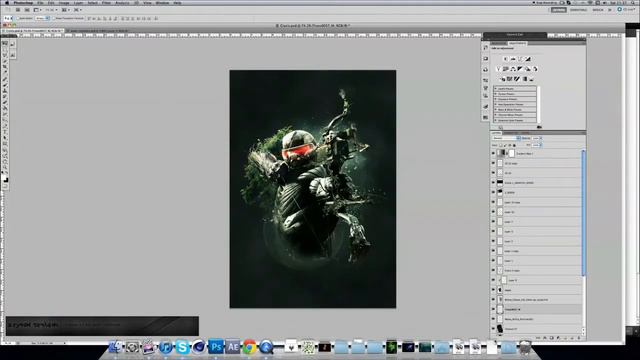Select the Horizontal Type tool
The height and width of the screenshot is (360, 640).
pos(5,132)
